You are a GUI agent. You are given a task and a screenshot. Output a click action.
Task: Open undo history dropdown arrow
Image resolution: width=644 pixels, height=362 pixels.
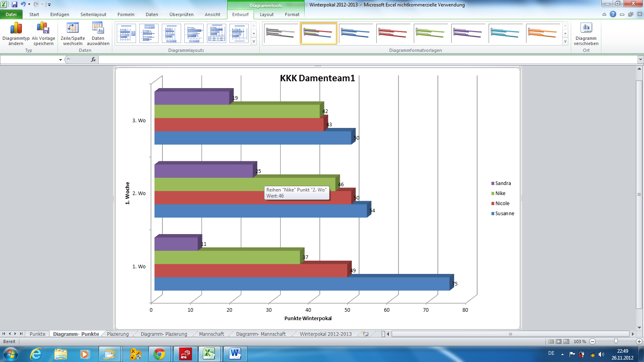coord(29,4)
